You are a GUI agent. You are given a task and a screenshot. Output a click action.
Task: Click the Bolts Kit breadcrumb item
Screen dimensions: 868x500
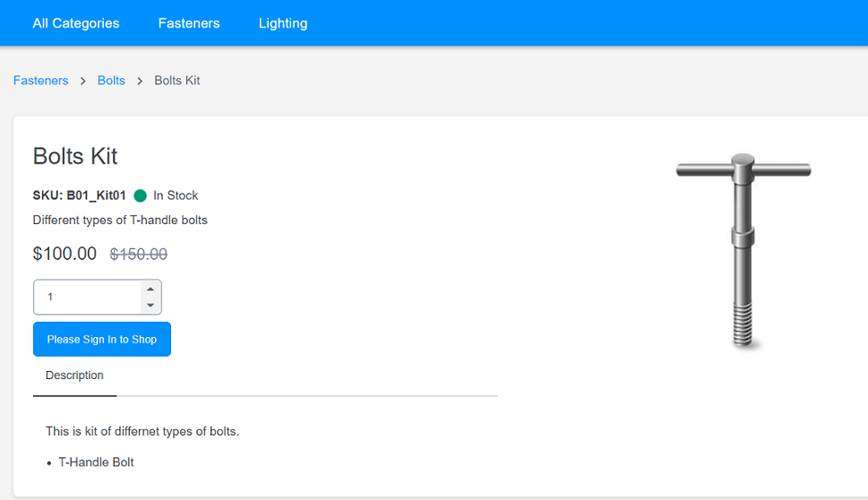click(x=177, y=81)
